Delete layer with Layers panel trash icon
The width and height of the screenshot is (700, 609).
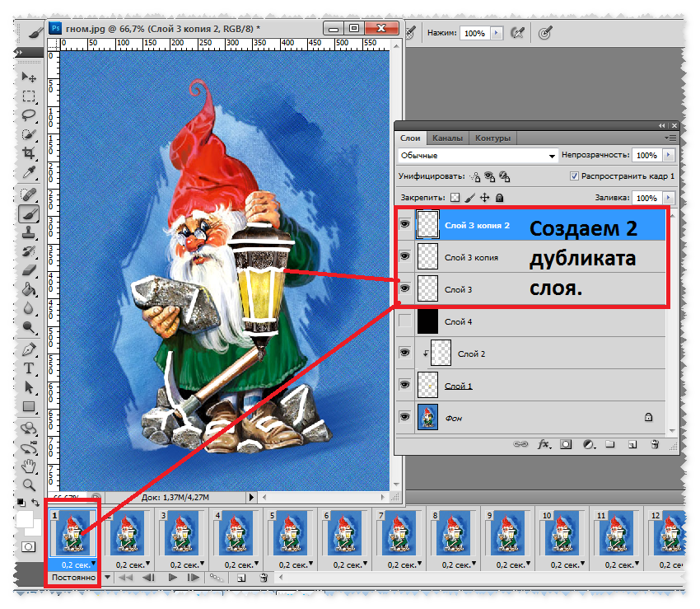pos(655,444)
